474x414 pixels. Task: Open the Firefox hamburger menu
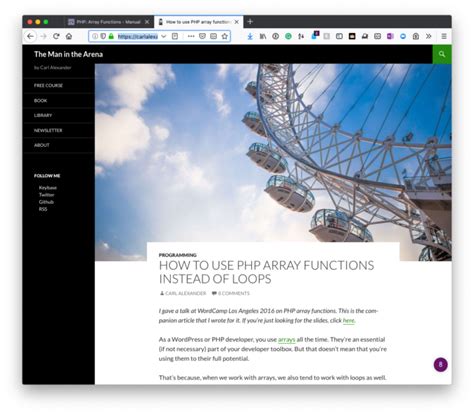click(444, 36)
